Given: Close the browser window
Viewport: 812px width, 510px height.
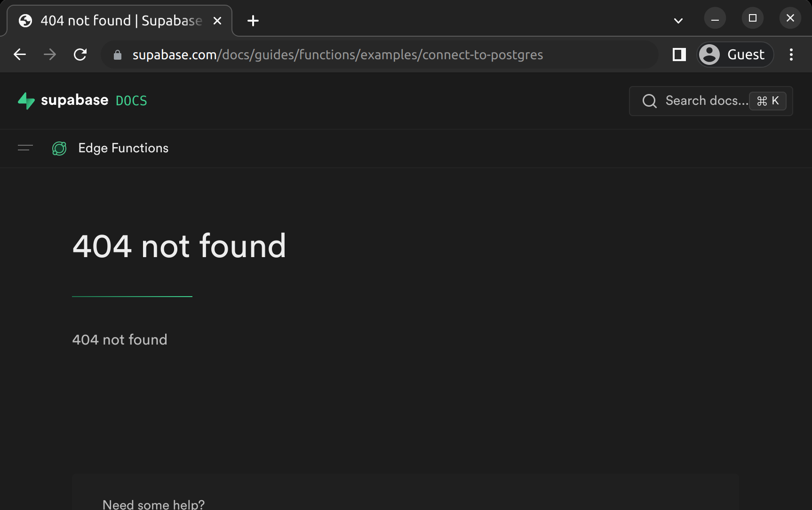Looking at the screenshot, I should 790,18.
